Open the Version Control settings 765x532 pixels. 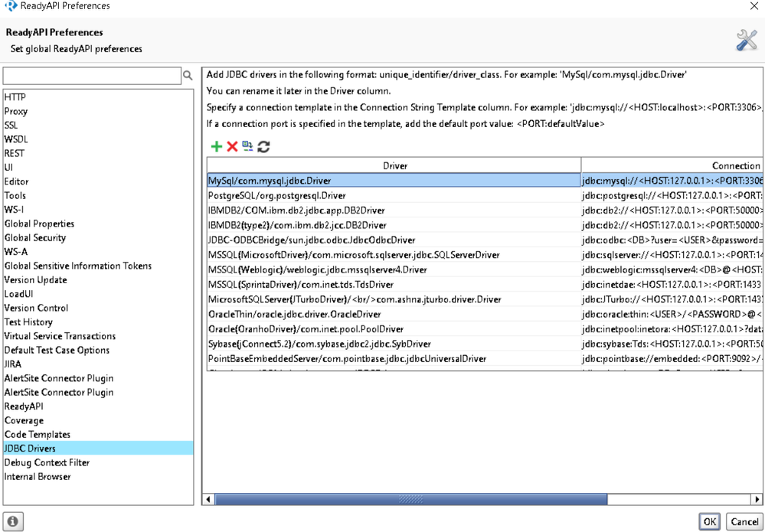[36, 308]
